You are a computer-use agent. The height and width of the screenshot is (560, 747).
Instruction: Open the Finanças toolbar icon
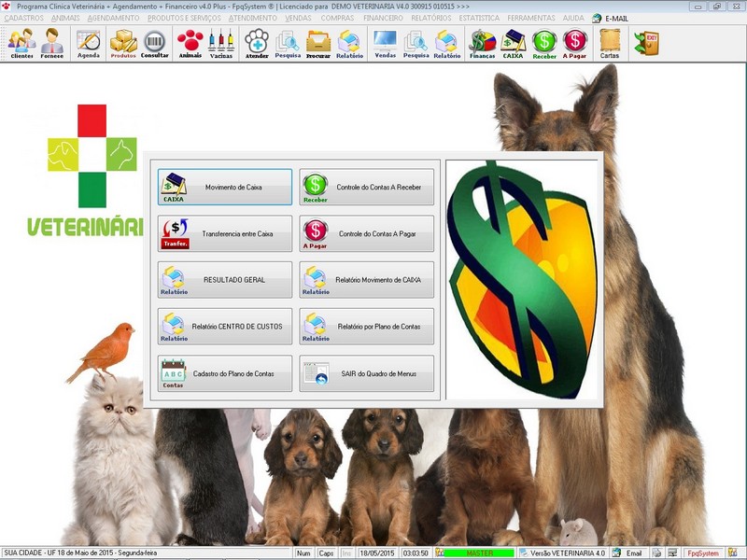(482, 43)
